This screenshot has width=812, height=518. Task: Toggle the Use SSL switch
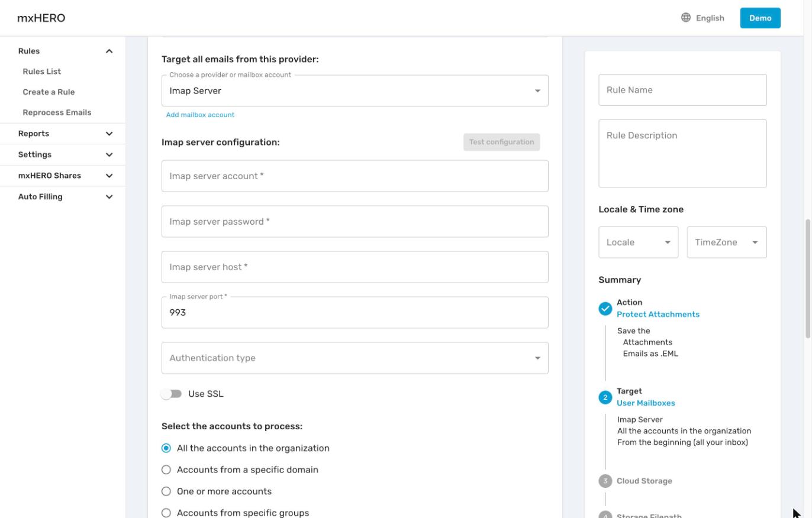pos(172,394)
